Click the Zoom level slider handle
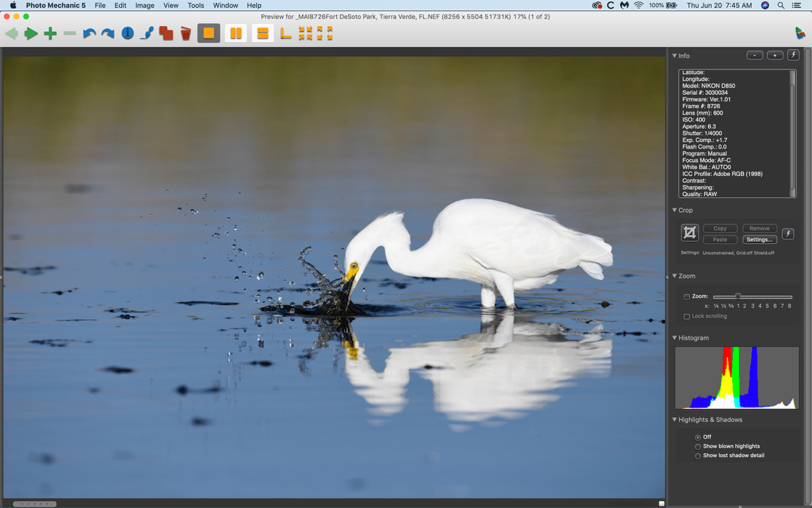 [738, 296]
